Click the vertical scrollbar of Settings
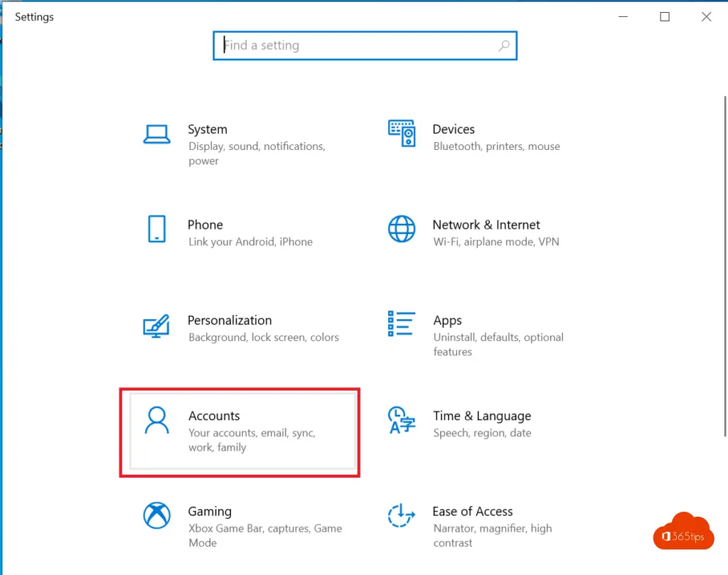 click(724, 267)
